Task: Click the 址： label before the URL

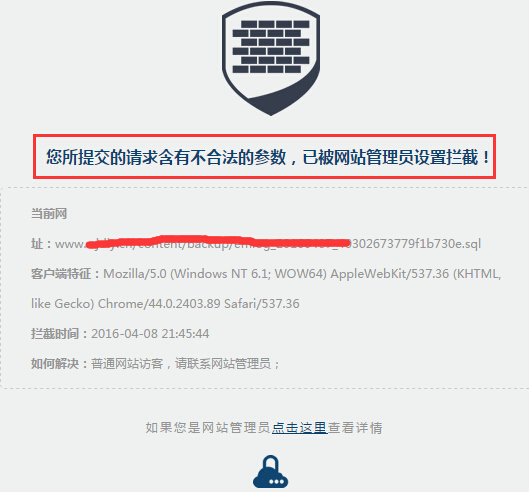Action: pyautogui.click(x=42, y=244)
